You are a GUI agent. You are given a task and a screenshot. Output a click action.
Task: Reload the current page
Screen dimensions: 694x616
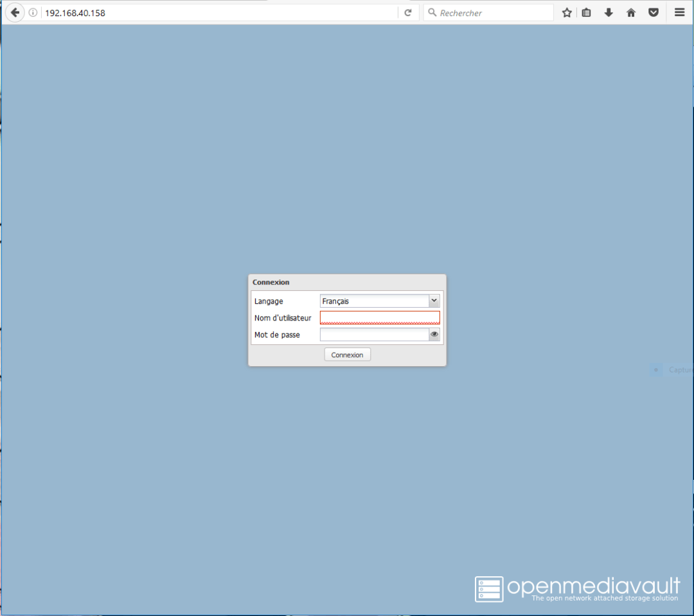[x=409, y=12]
